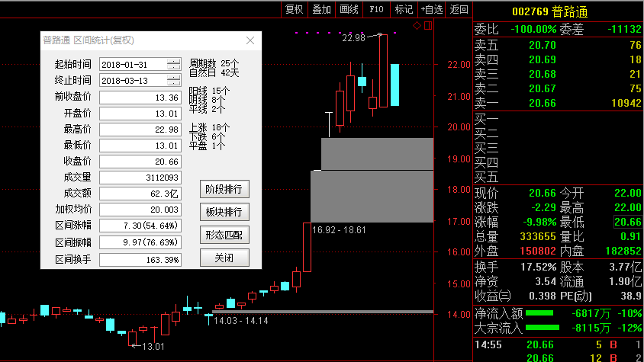Click the 收盘价 field 20.66

(140, 162)
